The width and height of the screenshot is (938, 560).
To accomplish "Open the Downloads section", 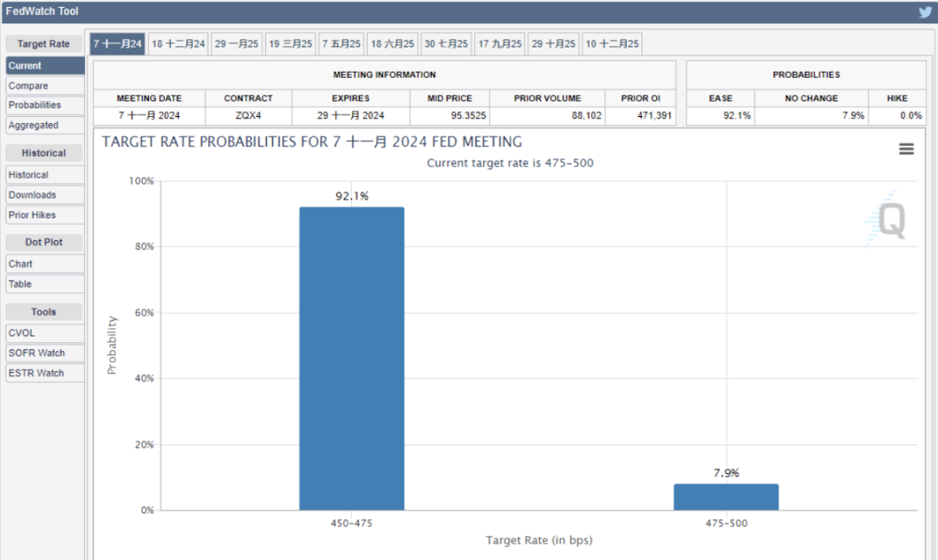I will tap(45, 195).
